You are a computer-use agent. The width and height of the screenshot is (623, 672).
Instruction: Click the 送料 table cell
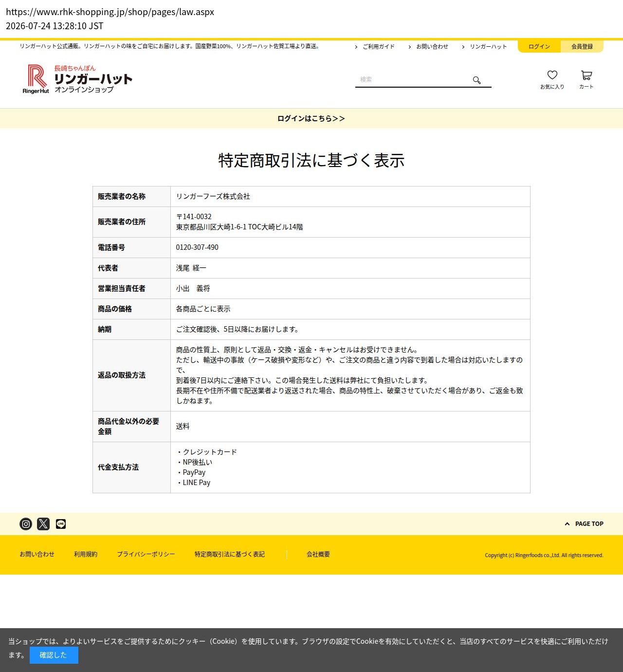[x=350, y=427]
